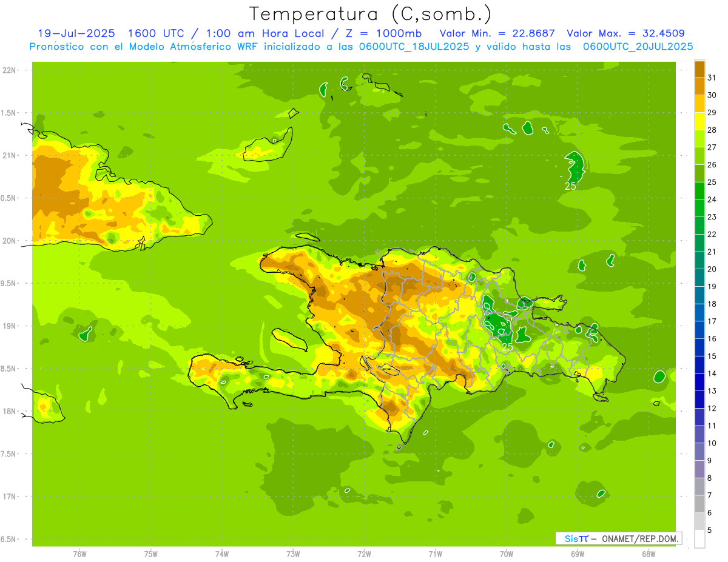Click the "Valor Max. = 32.4509" value
This screenshot has width=728, height=562.
pyautogui.click(x=626, y=33)
